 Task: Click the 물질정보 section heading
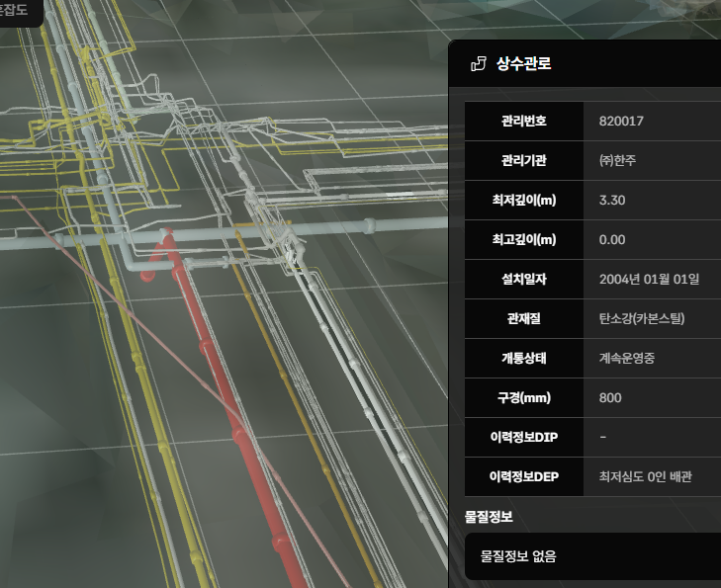point(489,516)
